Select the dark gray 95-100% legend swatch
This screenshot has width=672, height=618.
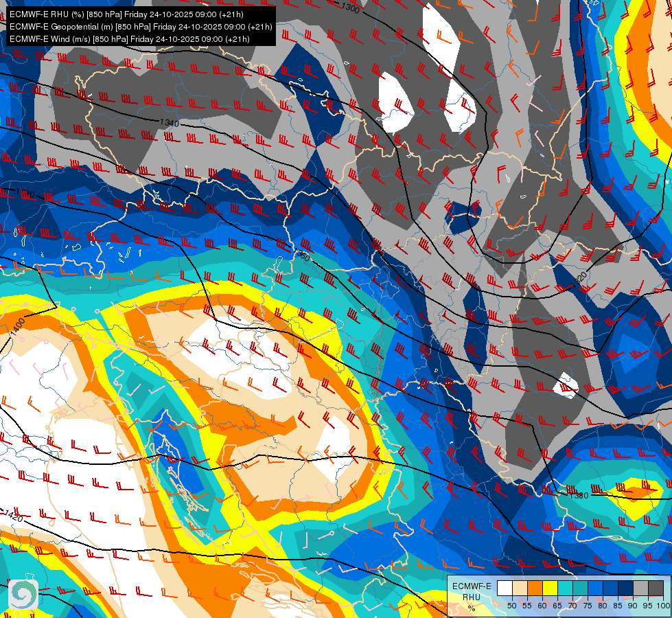[x=656, y=588]
